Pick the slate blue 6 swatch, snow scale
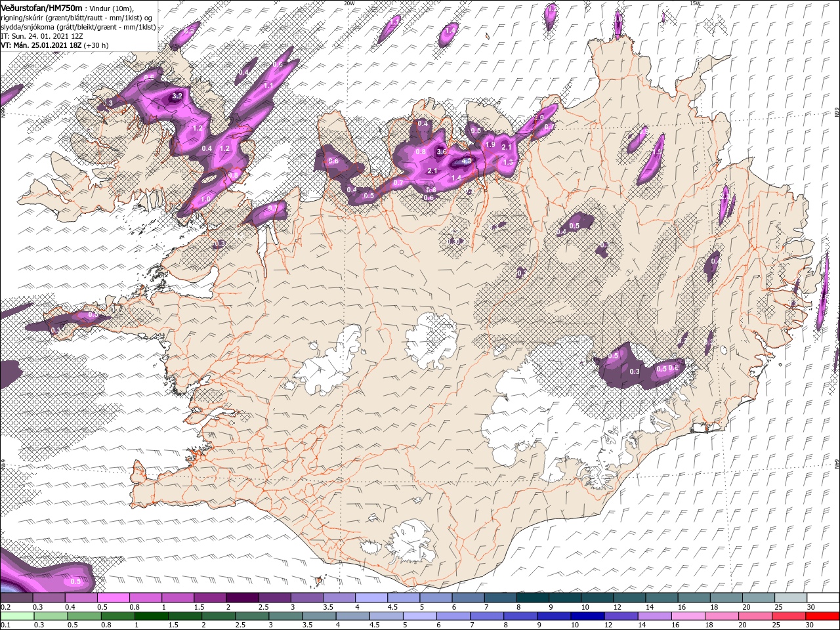 tap(467, 598)
